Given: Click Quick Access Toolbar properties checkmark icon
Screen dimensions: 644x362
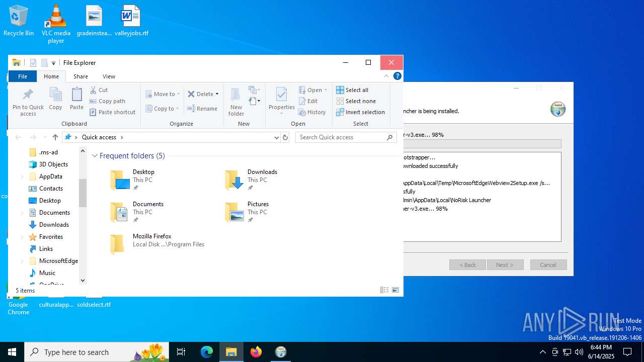Looking at the screenshot, I should pyautogui.click(x=33, y=63).
